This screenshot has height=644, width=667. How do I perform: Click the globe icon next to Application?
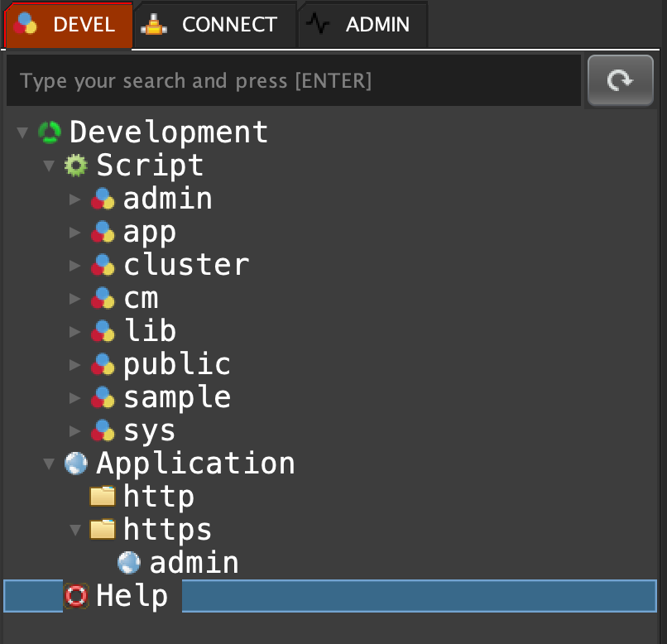click(x=76, y=464)
